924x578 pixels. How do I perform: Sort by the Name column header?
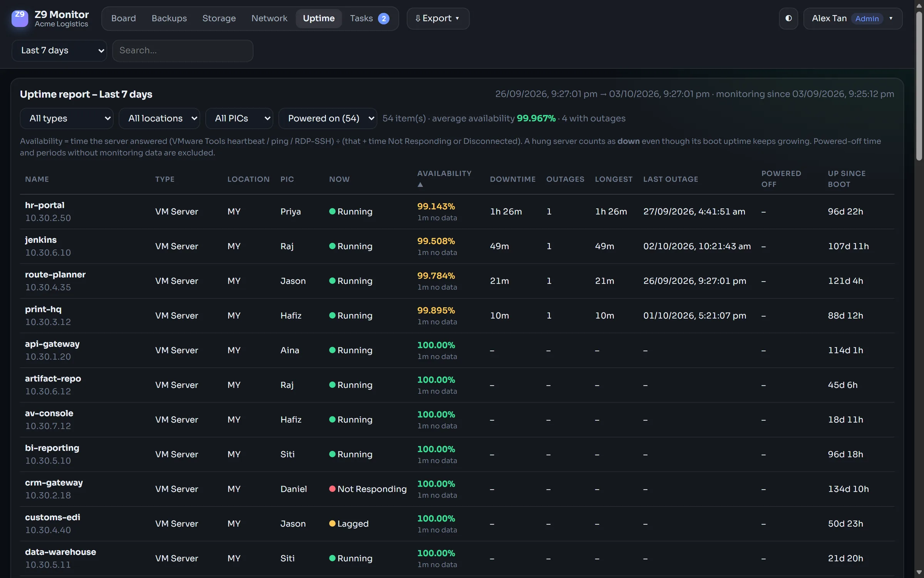point(37,179)
